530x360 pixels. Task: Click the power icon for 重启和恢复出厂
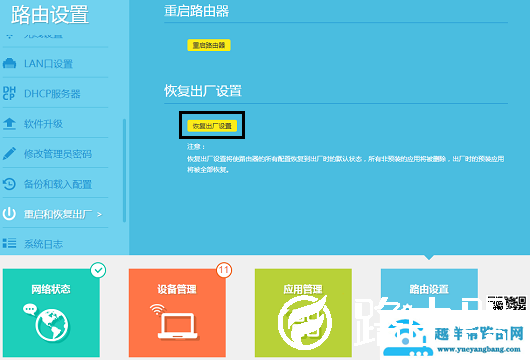(9, 214)
